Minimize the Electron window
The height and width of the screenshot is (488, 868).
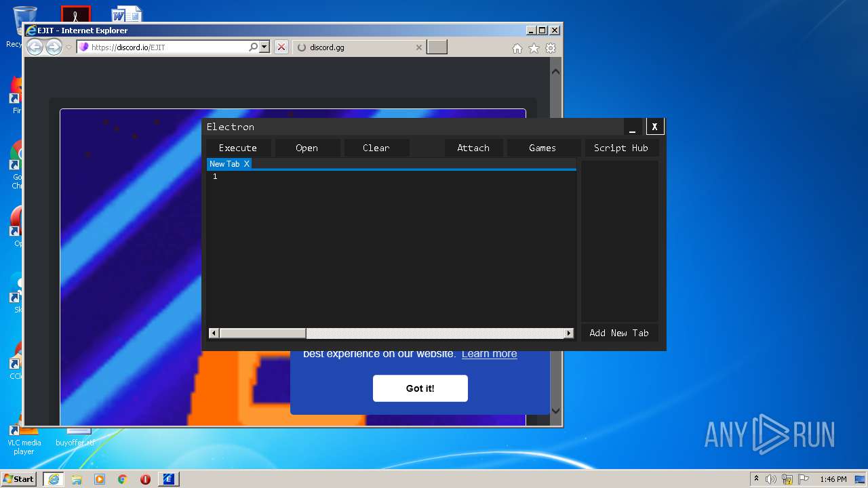point(632,127)
